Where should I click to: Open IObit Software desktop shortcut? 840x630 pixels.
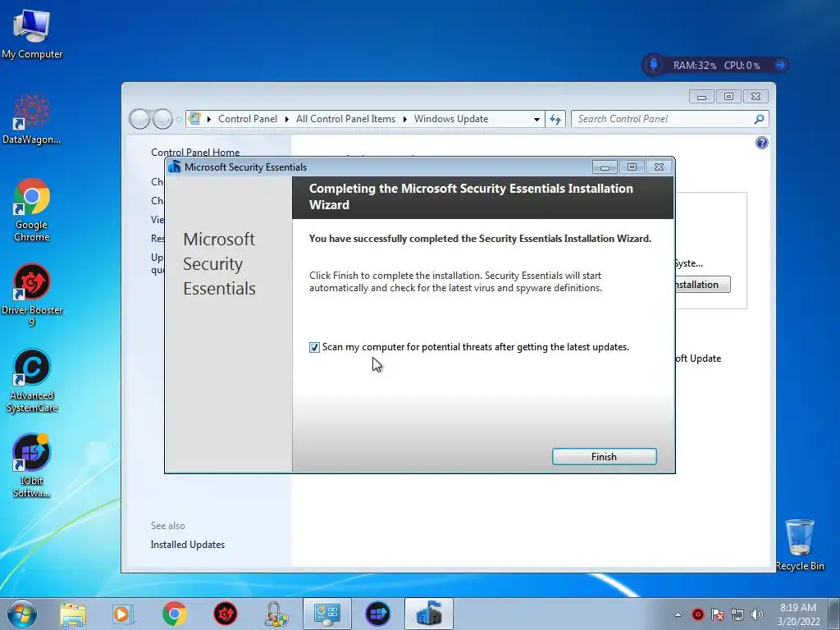32,465
